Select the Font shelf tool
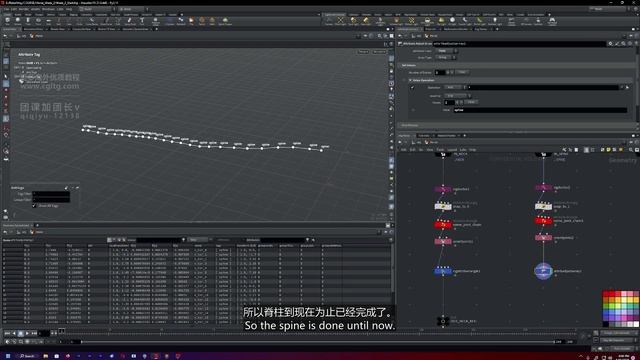The width and height of the screenshot is (640, 360). tap(142, 21)
